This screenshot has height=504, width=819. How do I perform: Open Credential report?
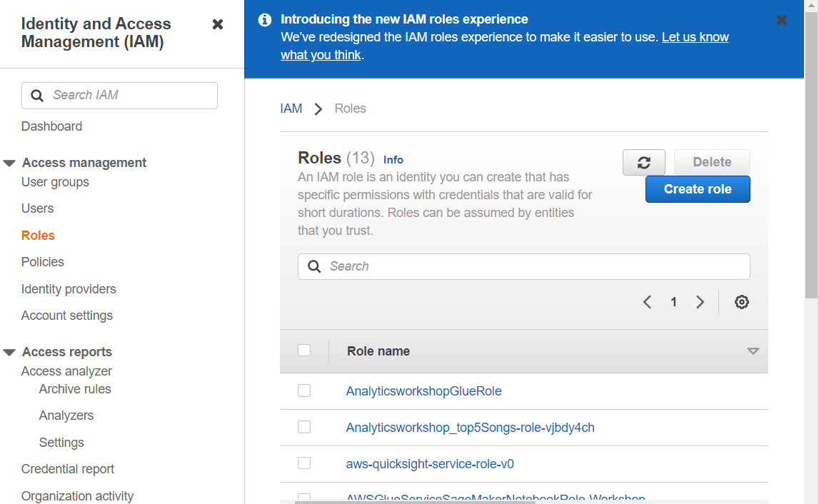67,469
